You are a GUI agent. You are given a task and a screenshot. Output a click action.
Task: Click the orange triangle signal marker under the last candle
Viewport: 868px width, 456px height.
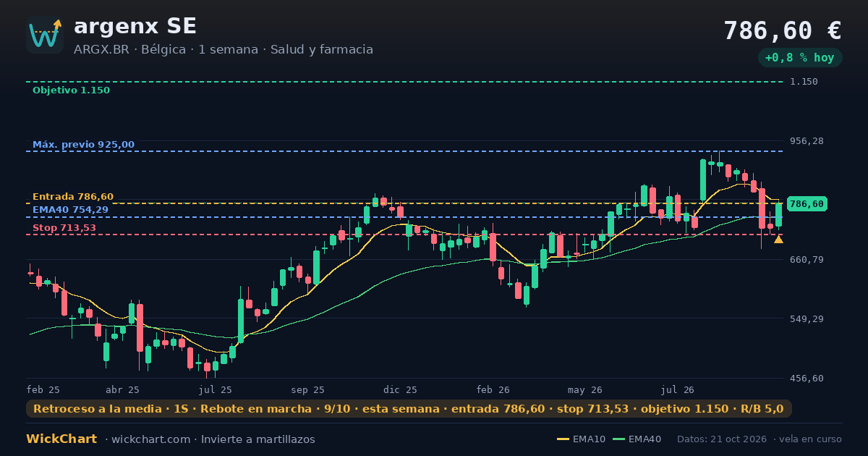[778, 239]
